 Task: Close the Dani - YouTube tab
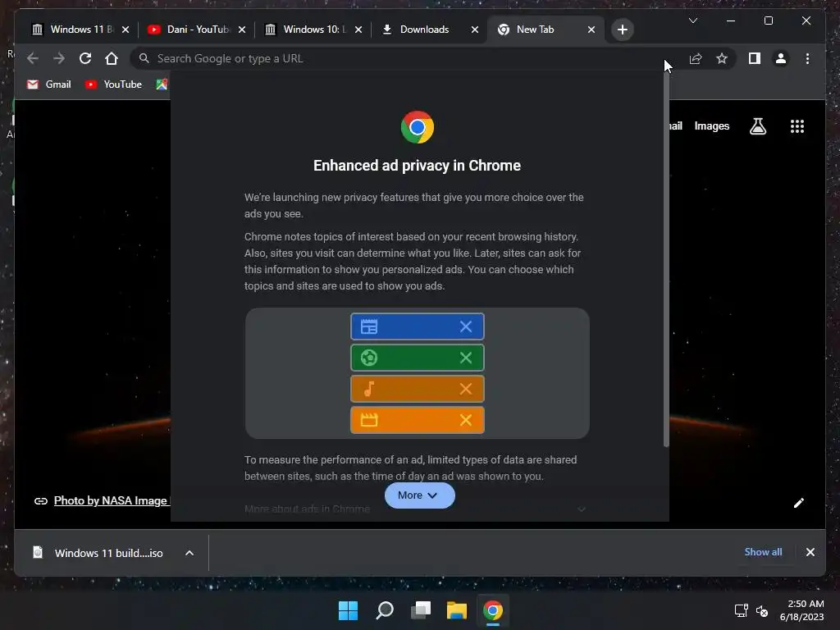[x=242, y=30]
